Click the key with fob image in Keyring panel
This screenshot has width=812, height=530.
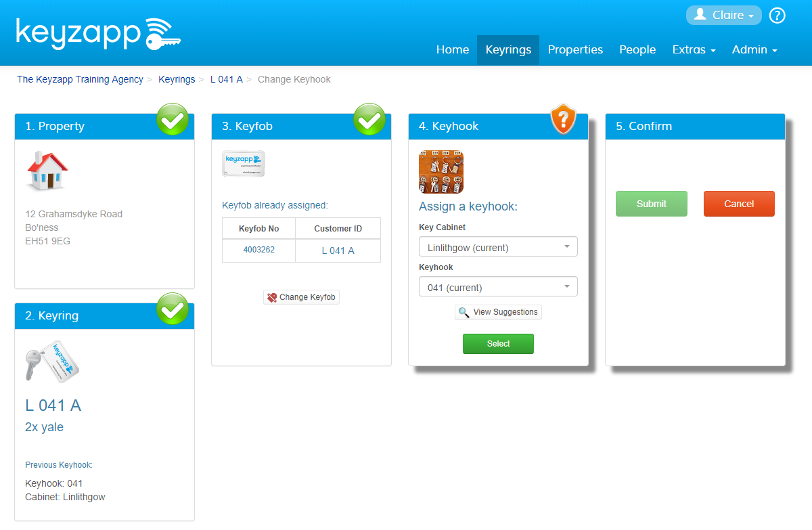point(52,361)
